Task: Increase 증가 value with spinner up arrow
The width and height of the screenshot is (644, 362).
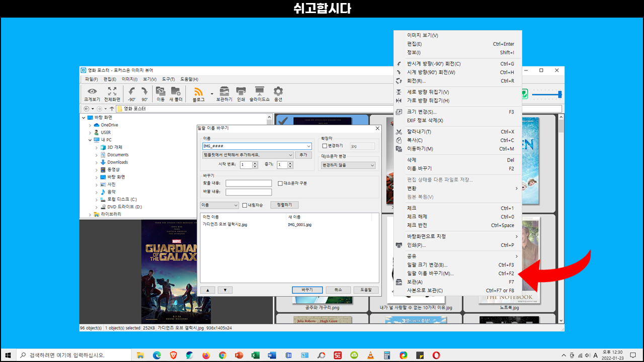Action: pyautogui.click(x=291, y=163)
